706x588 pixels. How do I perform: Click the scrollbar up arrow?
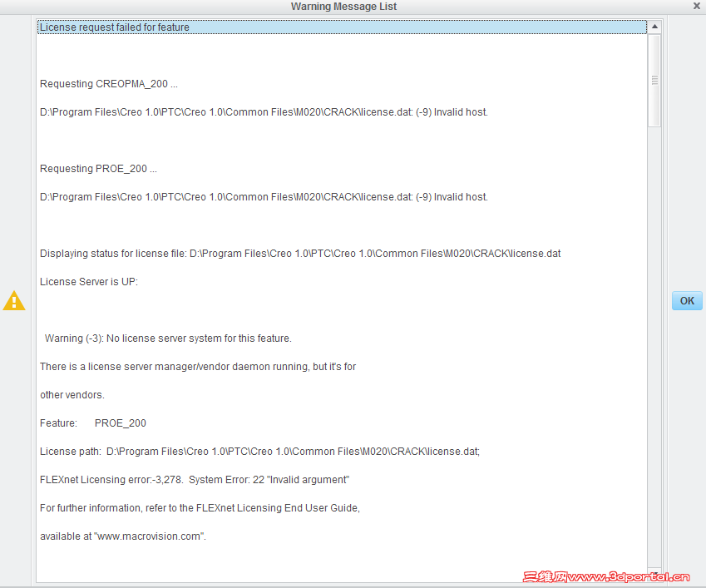tap(654, 25)
